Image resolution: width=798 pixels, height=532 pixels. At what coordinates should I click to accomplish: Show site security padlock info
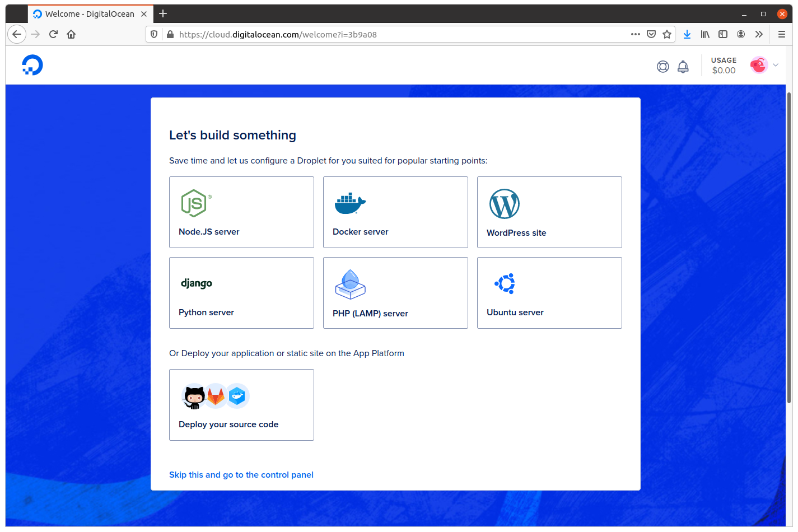tap(170, 34)
